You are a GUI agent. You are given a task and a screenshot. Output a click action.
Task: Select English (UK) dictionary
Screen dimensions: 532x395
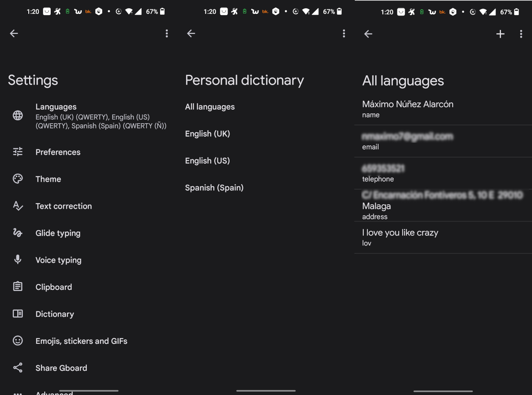[207, 134]
